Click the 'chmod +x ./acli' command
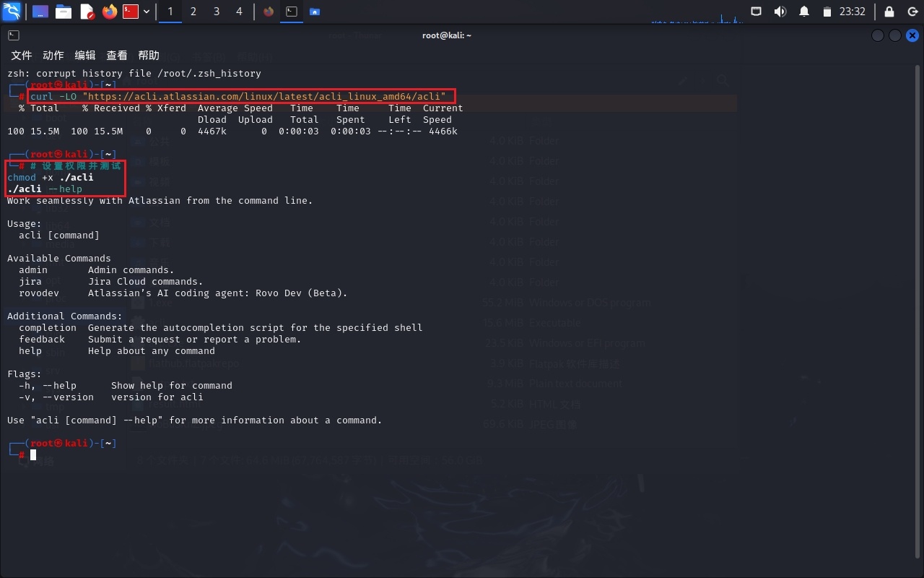The image size is (924, 578). point(51,178)
